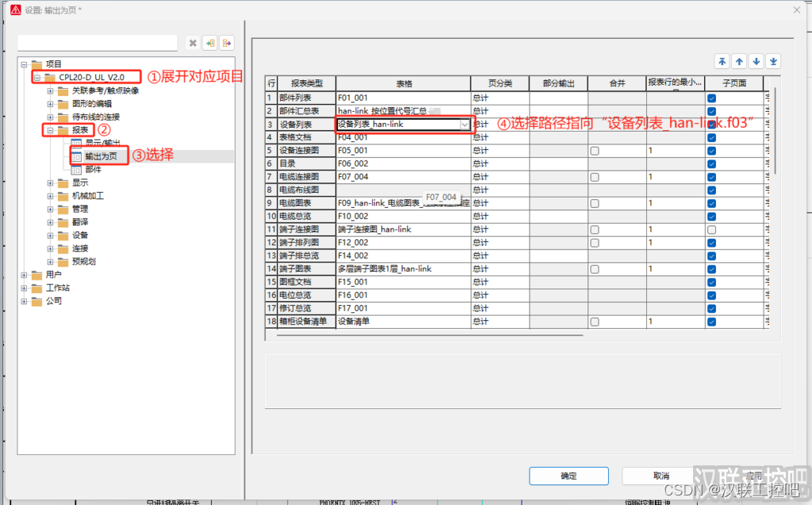Screen dimensions: 812x505
Task: Click the export settings icon
Action: tap(227, 43)
